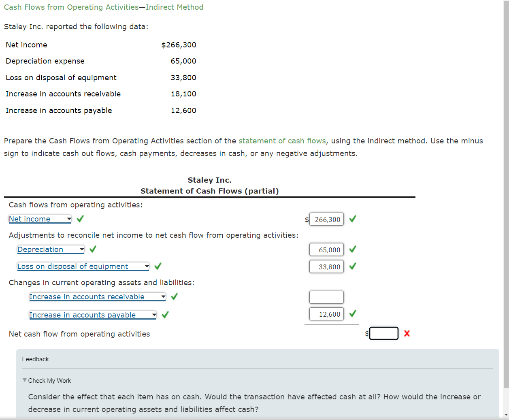
Task: Open the Depreciation dropdown
Action: (51, 249)
